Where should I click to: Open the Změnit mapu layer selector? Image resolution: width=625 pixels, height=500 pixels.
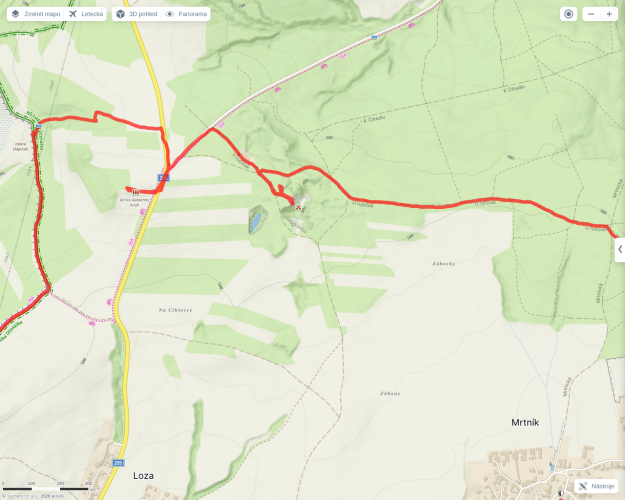[35, 14]
